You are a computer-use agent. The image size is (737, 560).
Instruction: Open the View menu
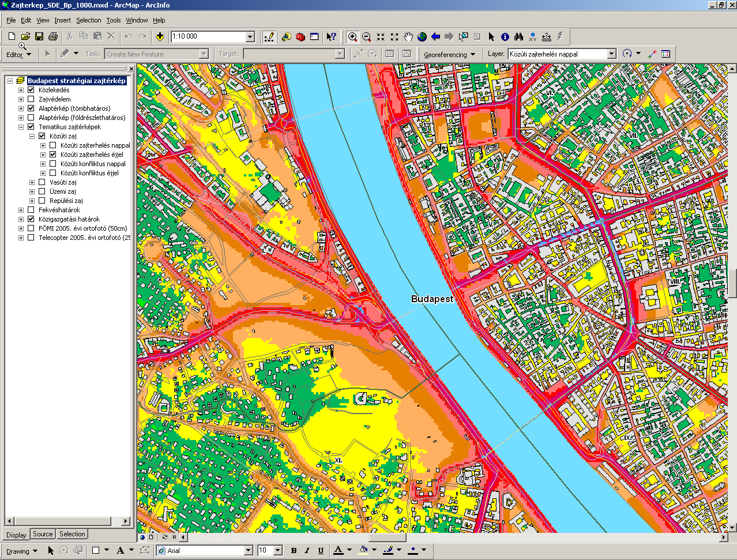pyautogui.click(x=43, y=20)
